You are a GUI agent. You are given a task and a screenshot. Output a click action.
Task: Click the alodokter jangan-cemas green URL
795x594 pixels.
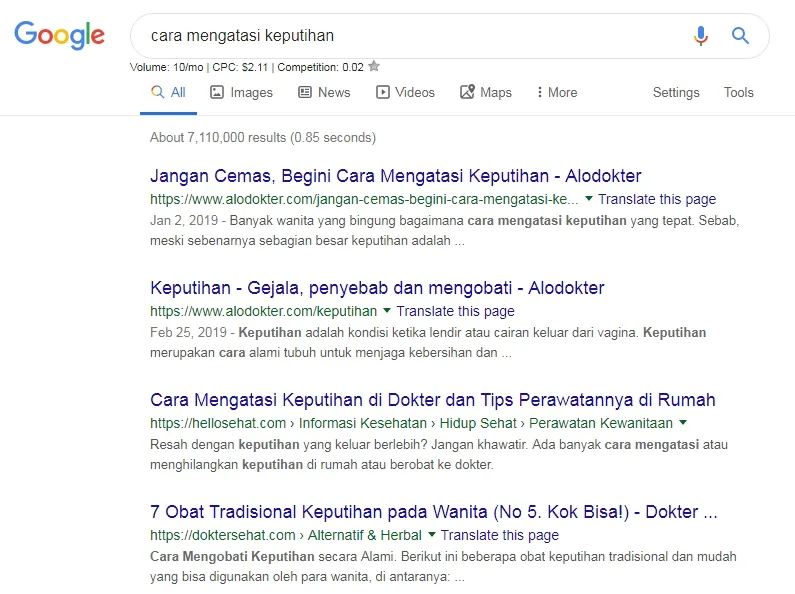364,199
